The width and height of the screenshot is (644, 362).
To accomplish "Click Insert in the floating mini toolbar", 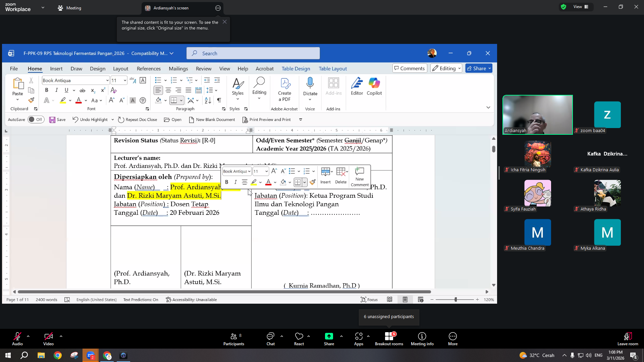I will point(325,176).
